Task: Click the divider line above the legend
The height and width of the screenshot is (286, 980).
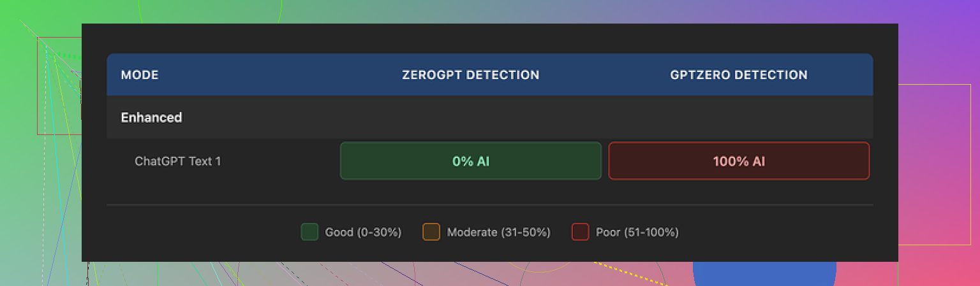Action: (489, 205)
